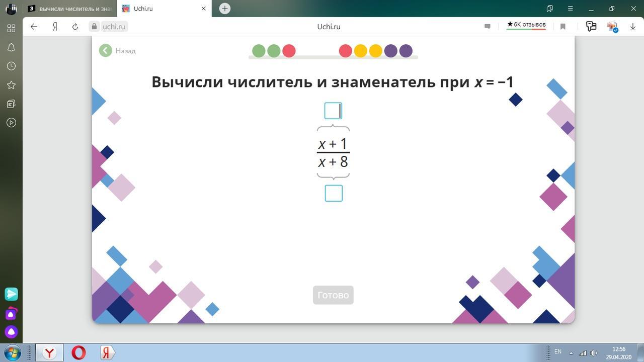Select the numerator input box
The image size is (644, 362).
pos(333,111)
